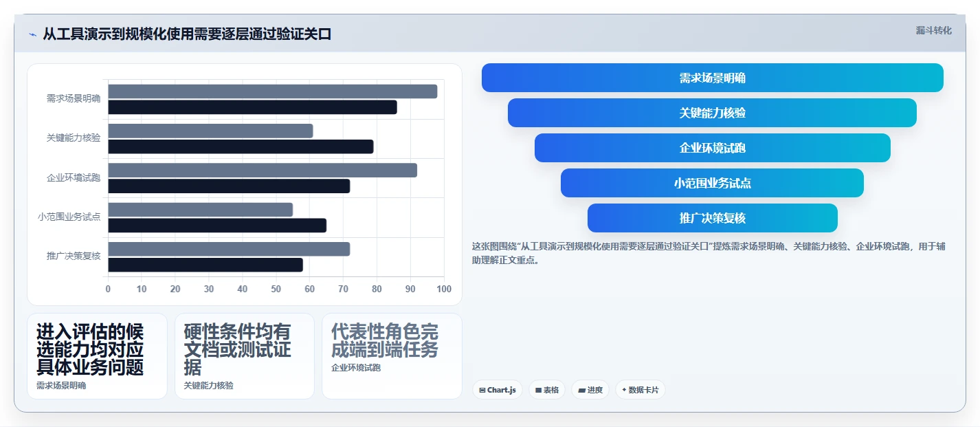980x427 pixels.
Task: Click the gray bar for 关键能力核验
Action: pos(211,131)
